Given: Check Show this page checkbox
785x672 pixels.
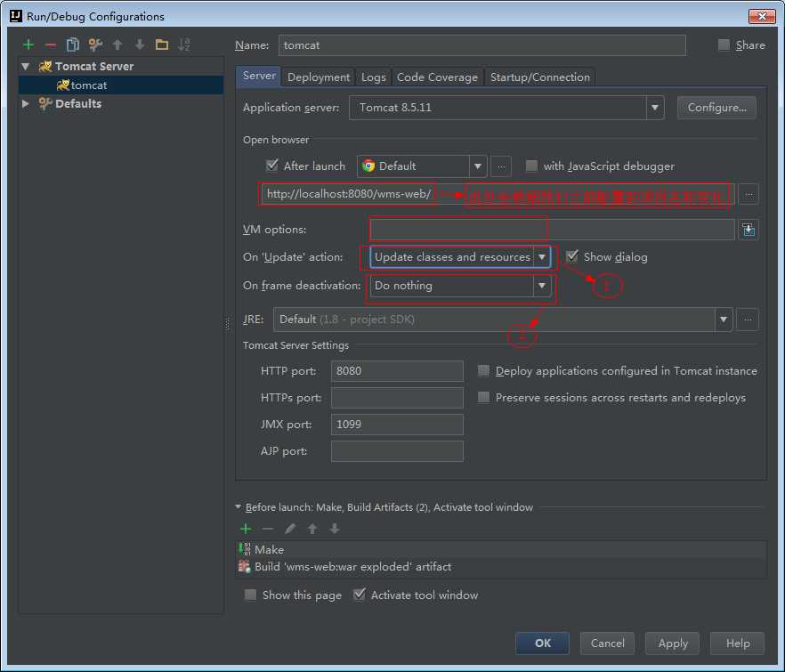Looking at the screenshot, I should pos(250,595).
